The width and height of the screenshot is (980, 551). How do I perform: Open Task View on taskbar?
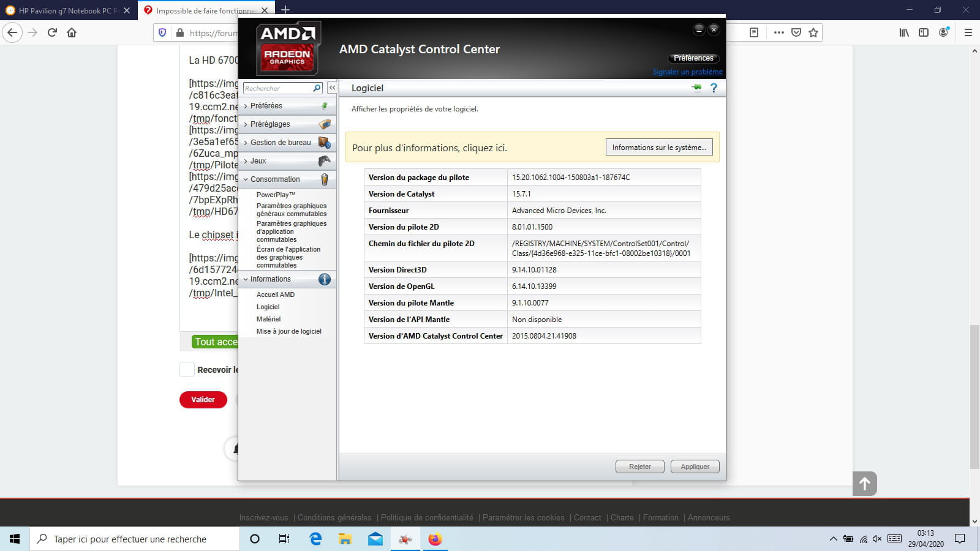284,539
